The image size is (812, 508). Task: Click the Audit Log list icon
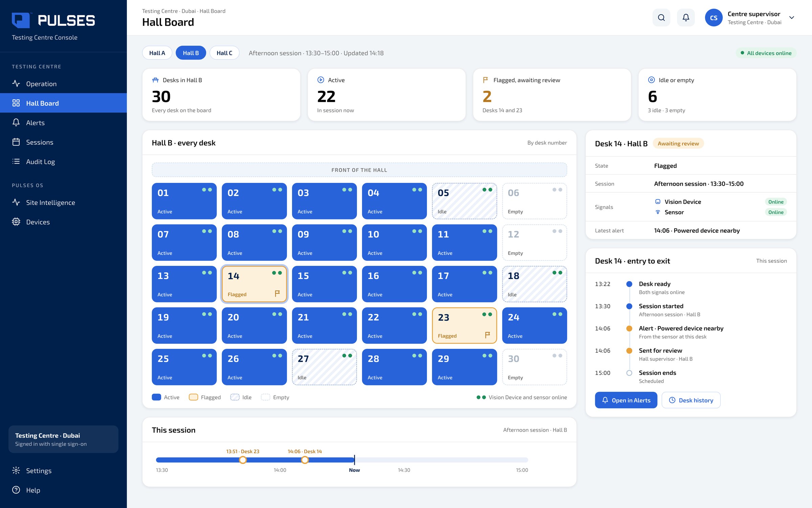coord(16,162)
